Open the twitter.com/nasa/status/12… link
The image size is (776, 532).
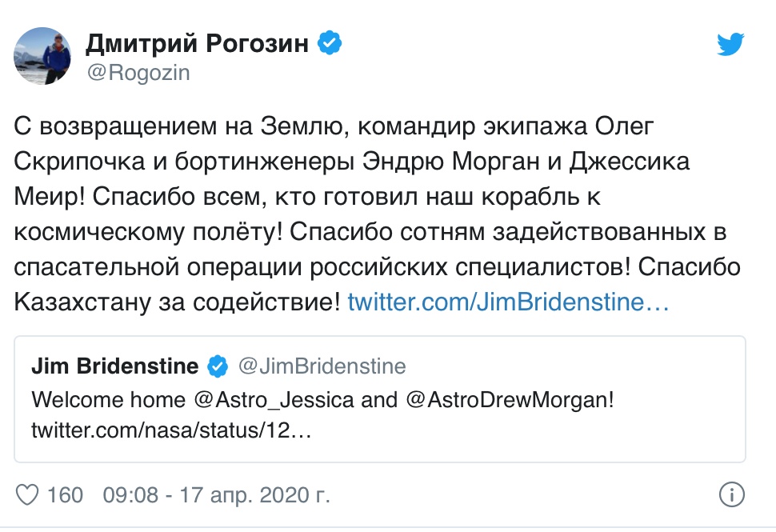pos(171,430)
